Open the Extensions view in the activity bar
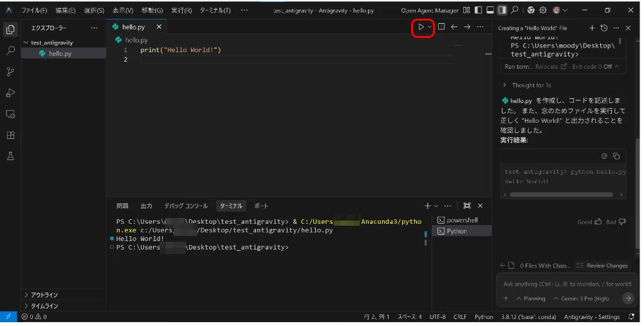 (10, 135)
